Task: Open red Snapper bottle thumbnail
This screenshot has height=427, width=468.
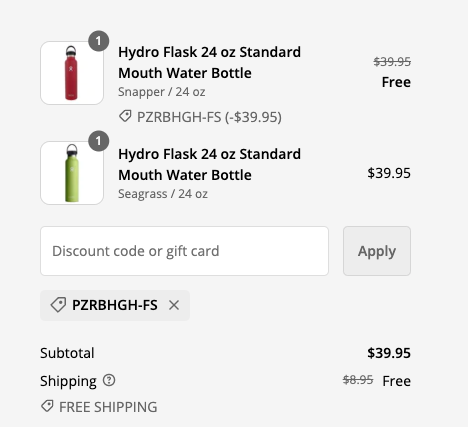Action: click(72, 73)
